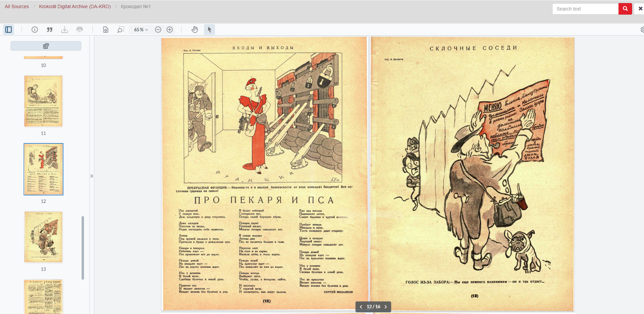Click the citation quote icon
Screen dimensions: 644x314
(x=50, y=30)
